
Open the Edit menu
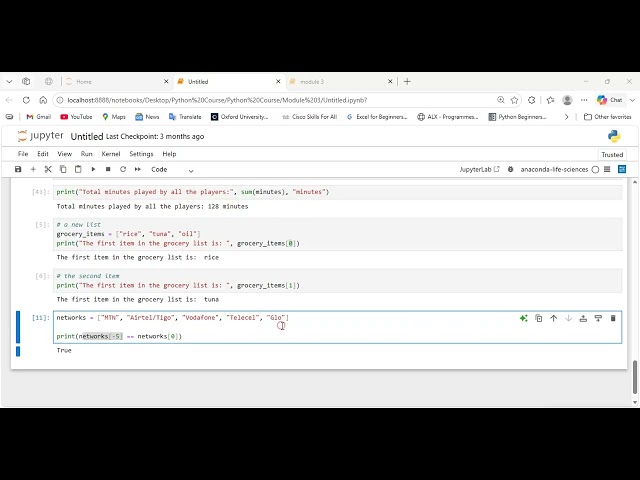point(43,154)
